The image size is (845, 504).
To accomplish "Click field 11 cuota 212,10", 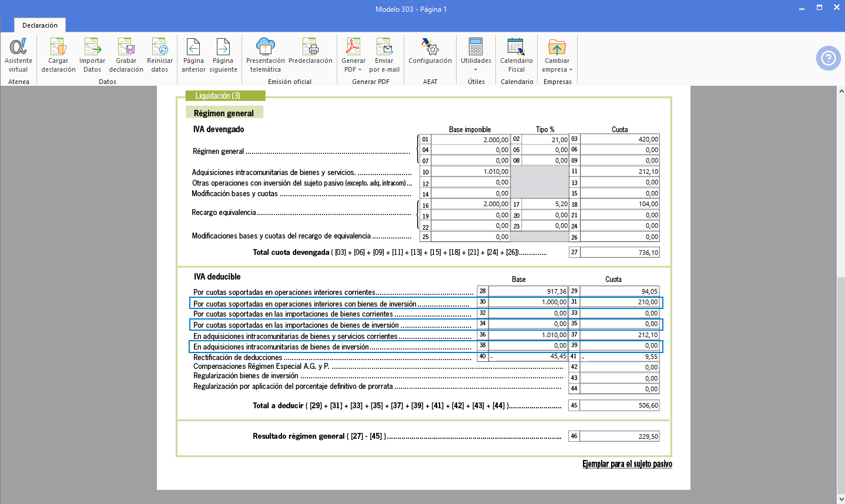I will tap(619, 172).
